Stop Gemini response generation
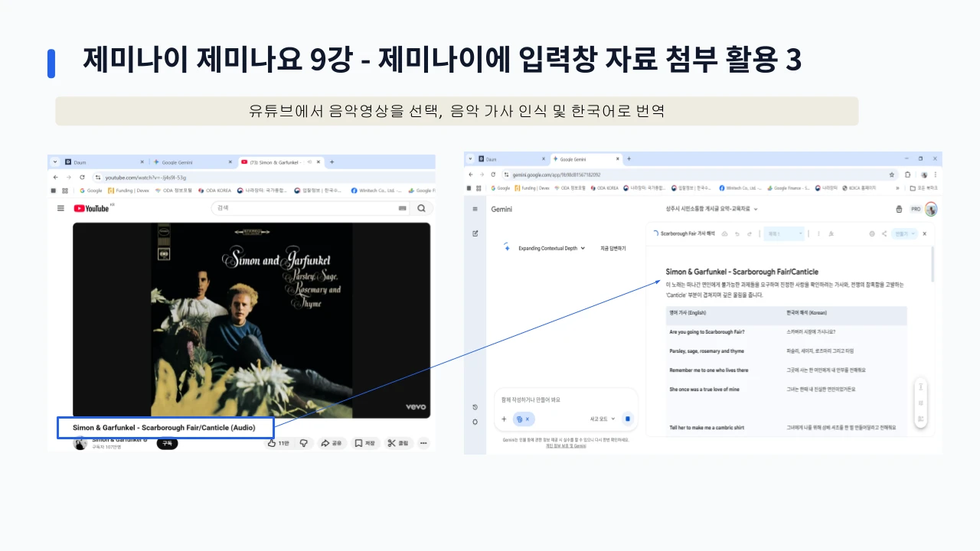 coord(628,419)
